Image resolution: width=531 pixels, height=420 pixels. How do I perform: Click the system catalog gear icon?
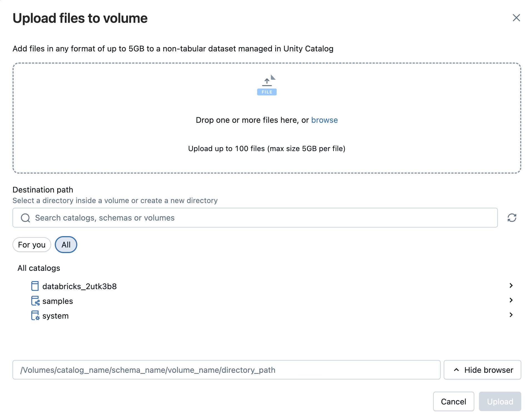[x=35, y=316]
